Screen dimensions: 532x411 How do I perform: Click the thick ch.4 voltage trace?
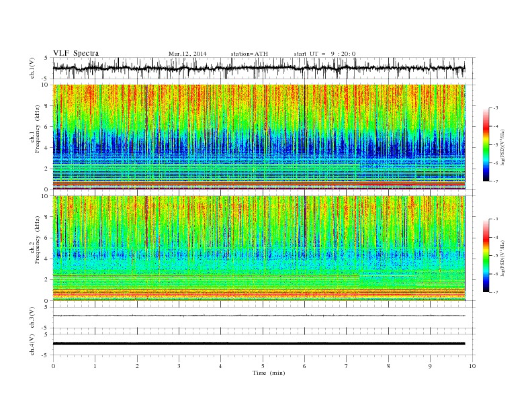pyautogui.click(x=259, y=344)
